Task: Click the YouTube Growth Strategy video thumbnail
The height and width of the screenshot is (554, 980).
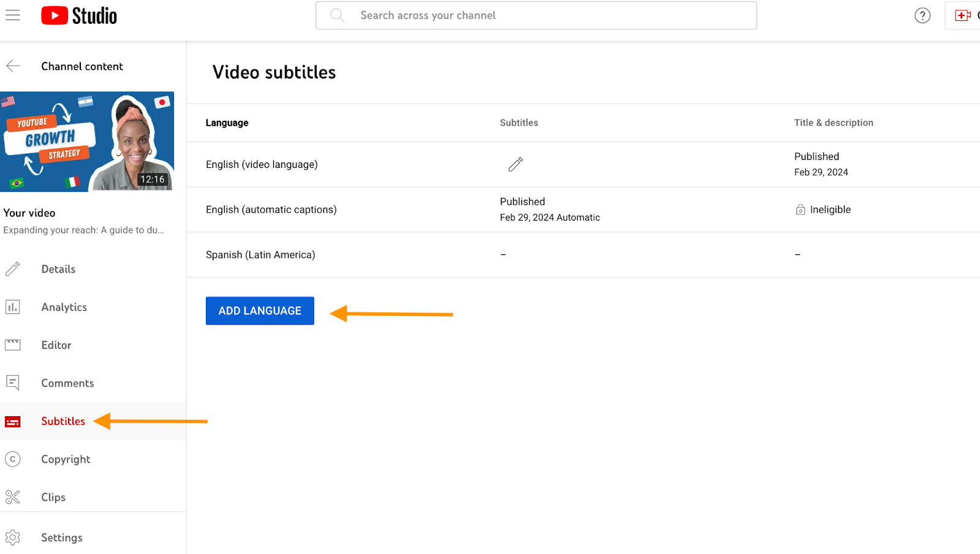Action: click(x=88, y=142)
